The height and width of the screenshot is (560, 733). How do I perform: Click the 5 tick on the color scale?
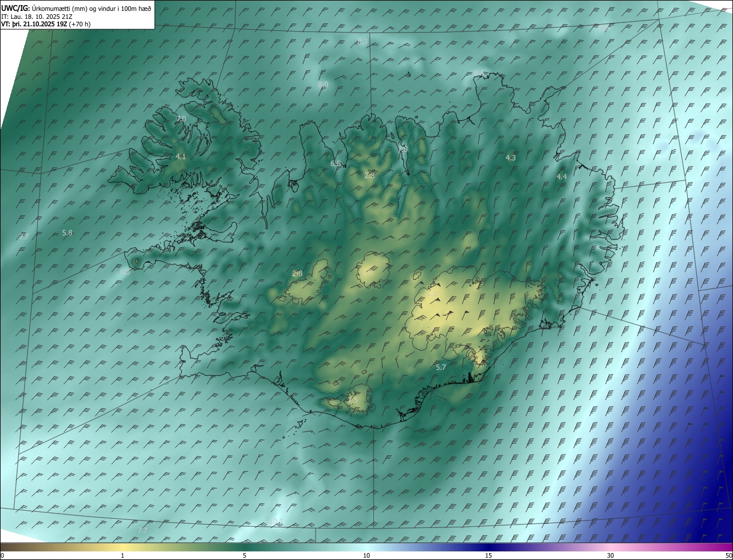245,556
